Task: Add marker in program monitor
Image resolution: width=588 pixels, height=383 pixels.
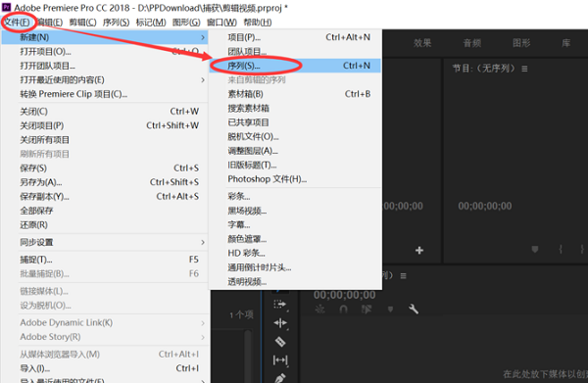Action: coord(535,249)
